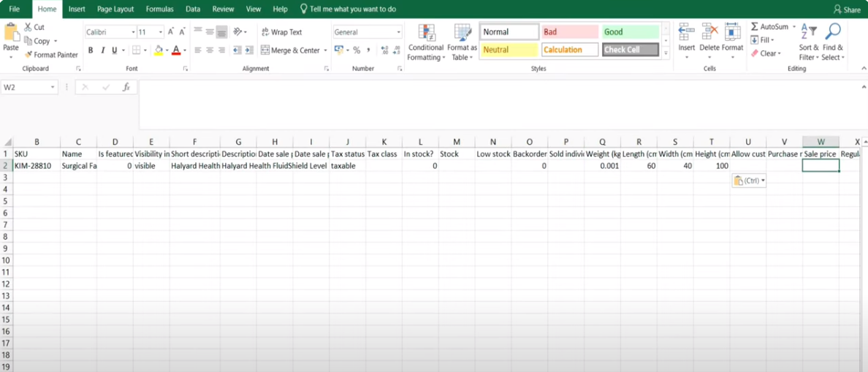The image size is (868, 372).
Task: Apply the Check Cell style
Action: 631,50
